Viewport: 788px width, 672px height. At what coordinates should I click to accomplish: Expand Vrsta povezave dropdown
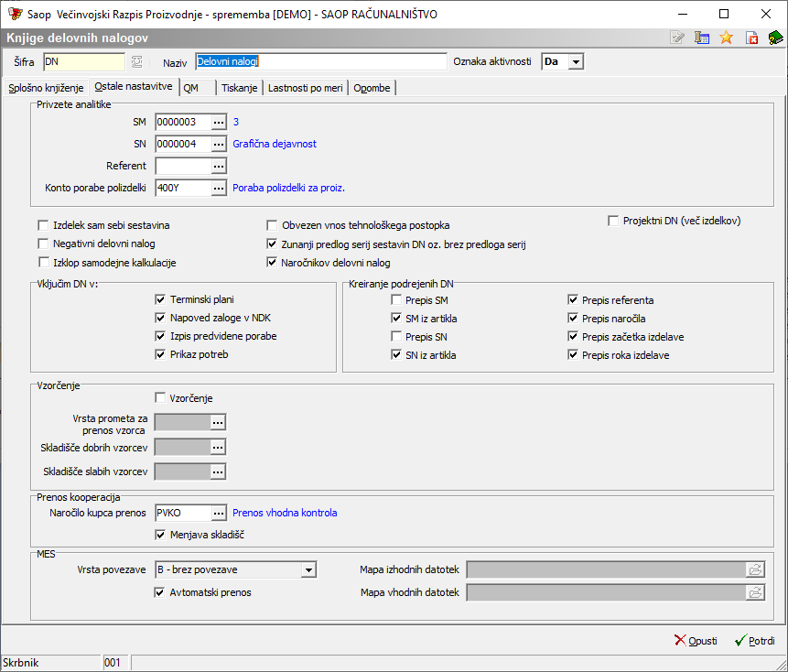click(x=308, y=570)
